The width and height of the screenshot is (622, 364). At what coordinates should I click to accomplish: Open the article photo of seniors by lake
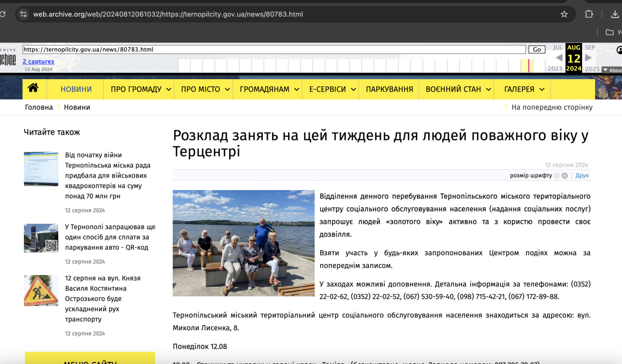(244, 243)
